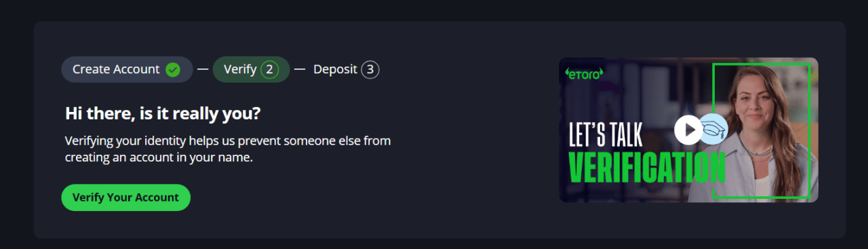Click the Verify Your Account button
868x249 pixels.
click(x=125, y=197)
